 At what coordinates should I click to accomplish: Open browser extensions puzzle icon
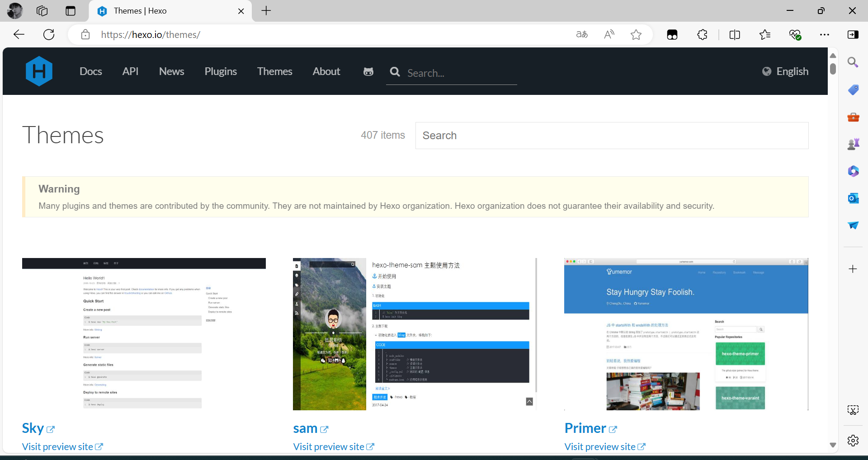point(702,34)
